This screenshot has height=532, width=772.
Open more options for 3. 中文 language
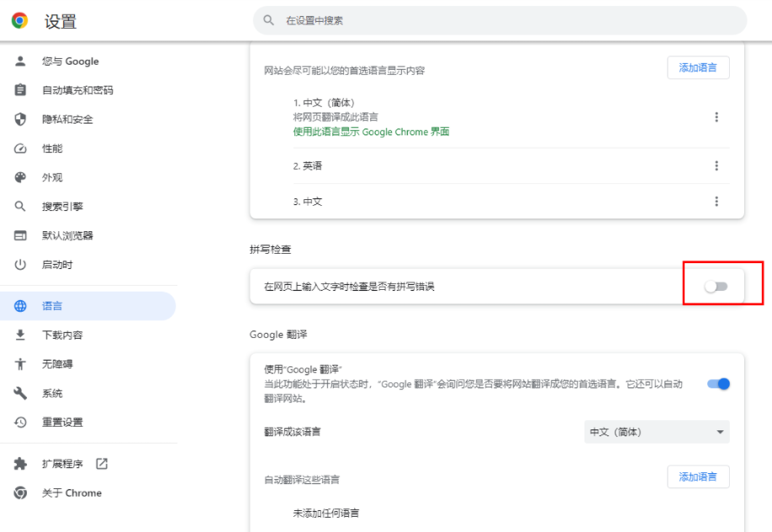(x=716, y=201)
